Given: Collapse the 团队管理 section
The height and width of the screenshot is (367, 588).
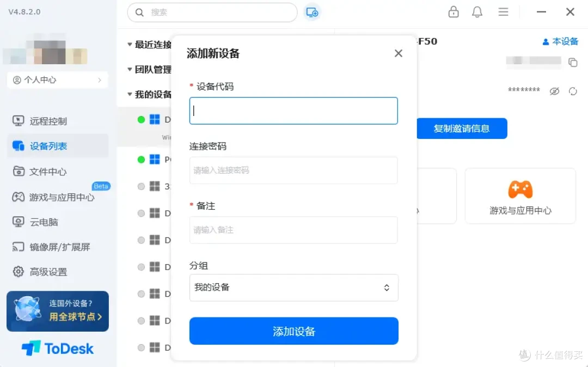Looking at the screenshot, I should pyautogui.click(x=130, y=69).
